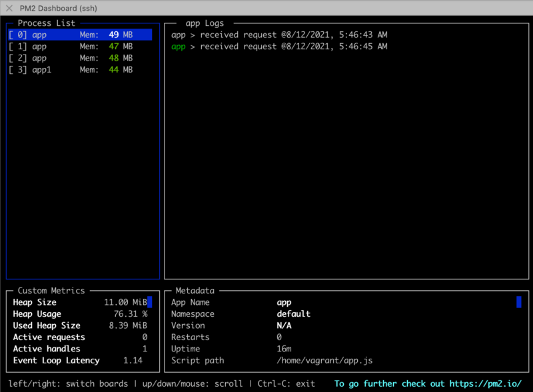
Task: Click the Metadata panel title
Action: pyautogui.click(x=195, y=291)
